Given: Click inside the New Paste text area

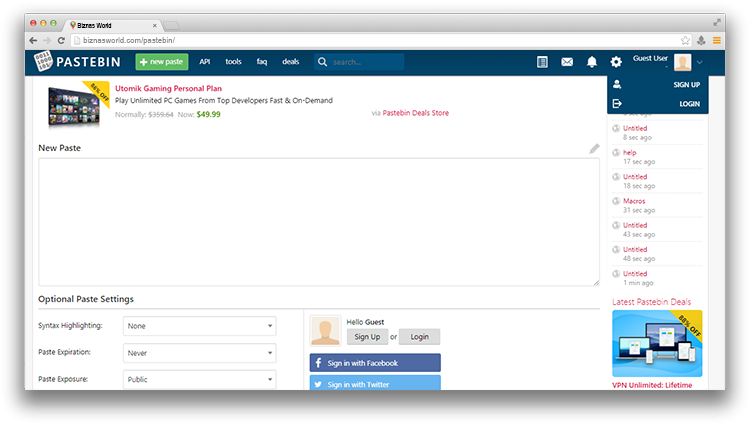Looking at the screenshot, I should tap(318, 222).
